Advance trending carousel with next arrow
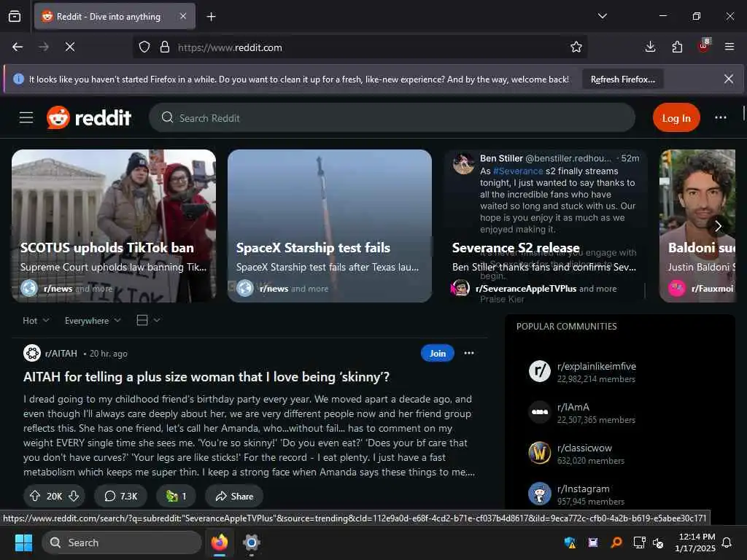 pyautogui.click(x=718, y=226)
